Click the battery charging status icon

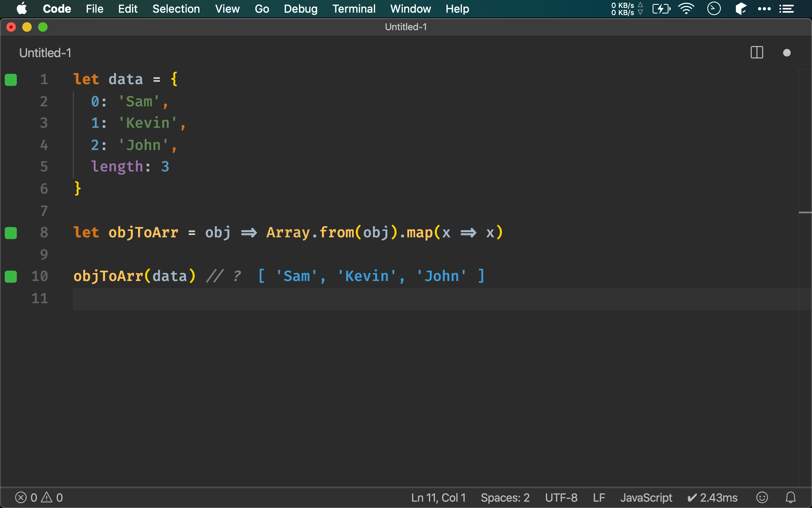(x=661, y=9)
